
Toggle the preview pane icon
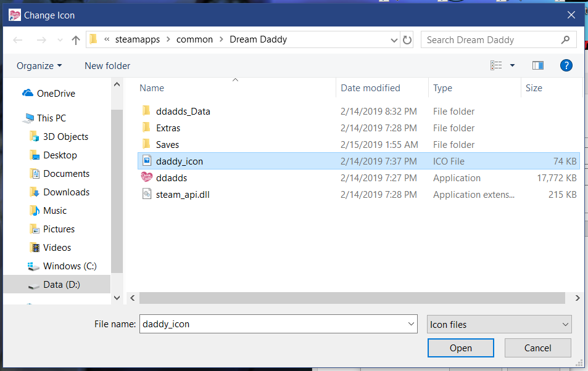pos(538,65)
